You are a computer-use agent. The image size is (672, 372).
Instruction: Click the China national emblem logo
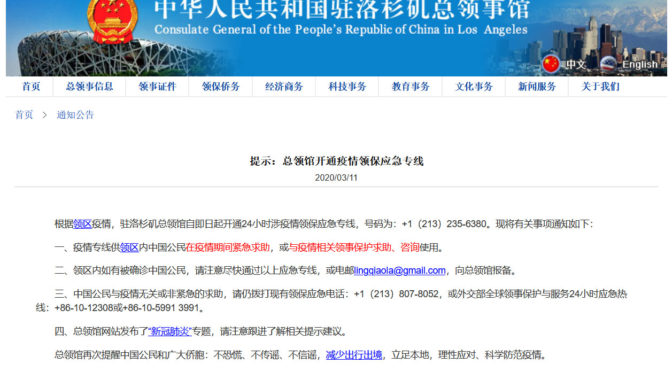point(113,21)
